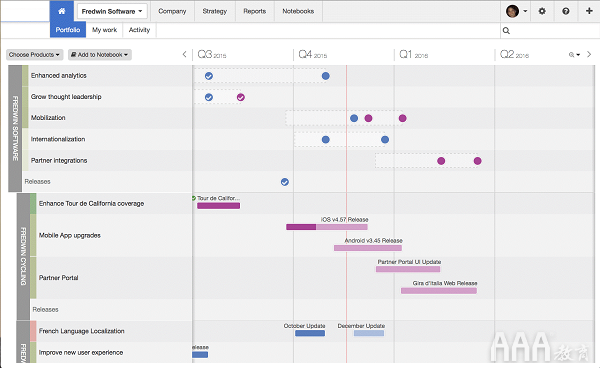
Task: Open the Activity tab
Action: tap(139, 30)
